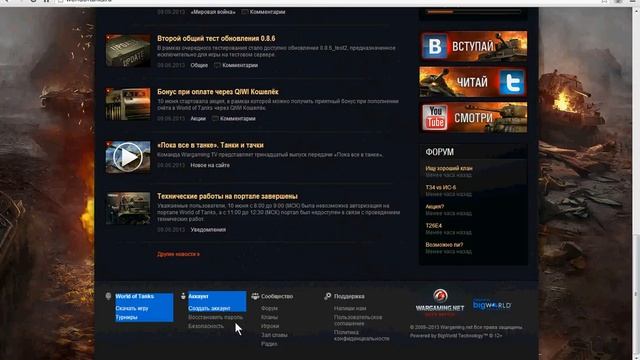Play the «Пока все в танке» video thumbnail
Image resolution: width=640 pixels, height=360 pixels.
128,157
